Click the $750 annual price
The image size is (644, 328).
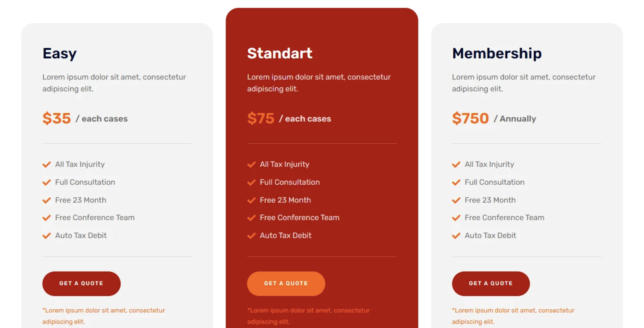(470, 118)
